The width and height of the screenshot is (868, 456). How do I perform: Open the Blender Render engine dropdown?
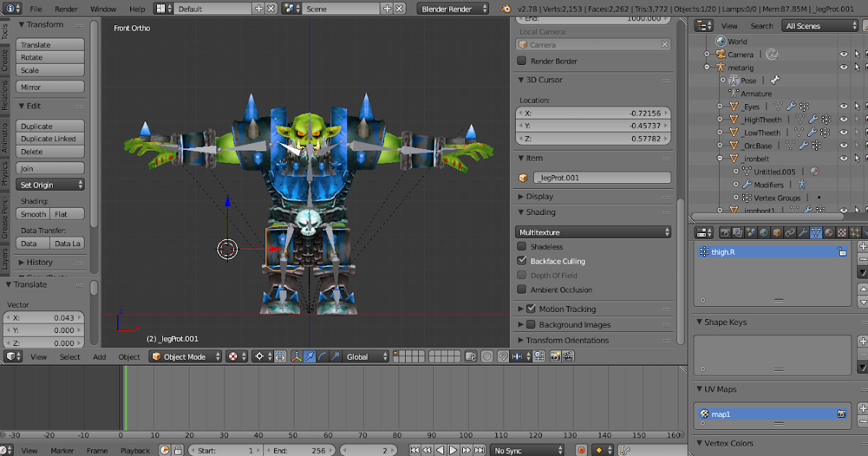(452, 9)
